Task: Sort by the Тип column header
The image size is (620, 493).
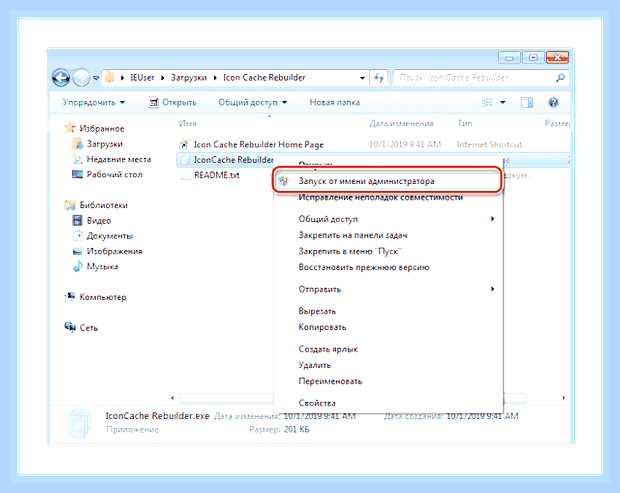Action: (465, 123)
